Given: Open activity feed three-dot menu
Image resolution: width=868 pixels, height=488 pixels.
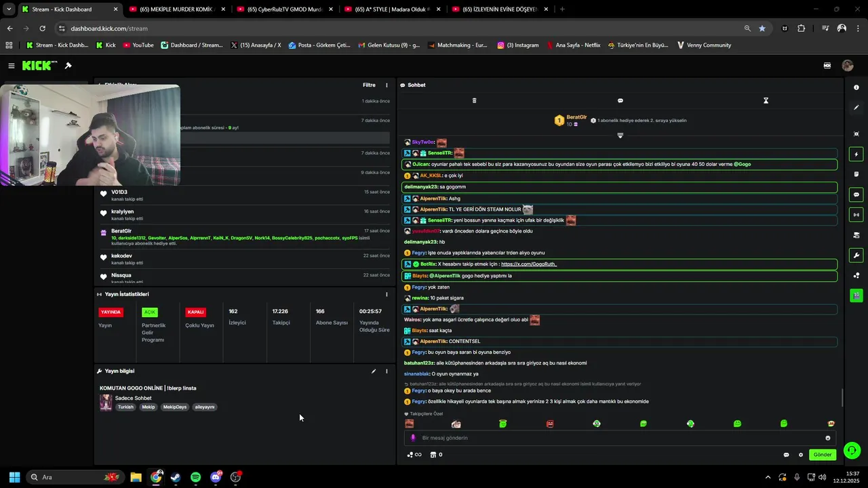Looking at the screenshot, I should coord(387,85).
